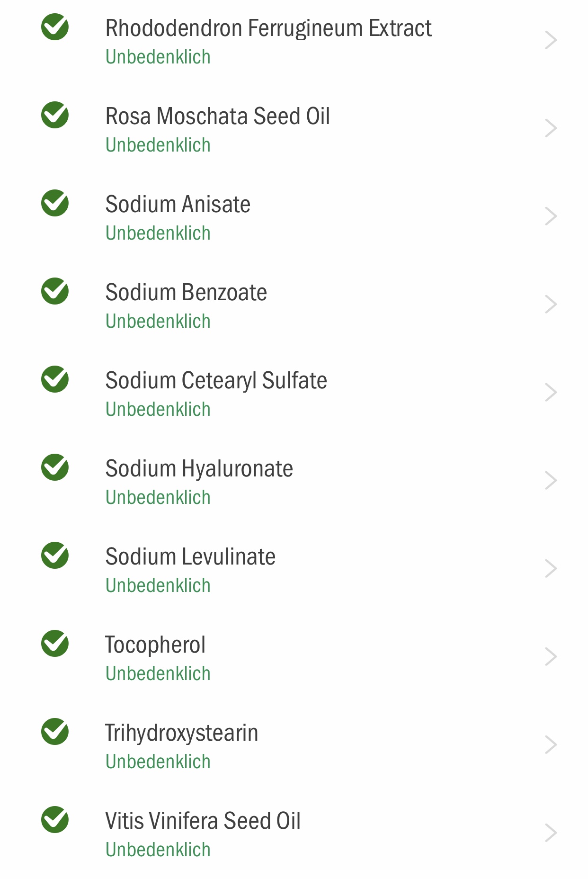Click the green check next to Trihydroxystearin
Viewport: 588px width, 879px height.
55,732
